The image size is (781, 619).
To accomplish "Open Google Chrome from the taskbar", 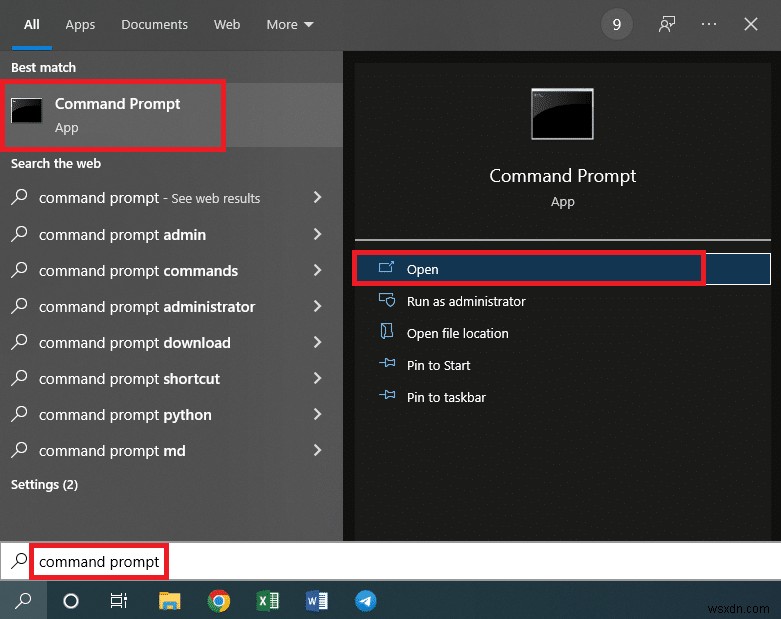I will click(218, 601).
